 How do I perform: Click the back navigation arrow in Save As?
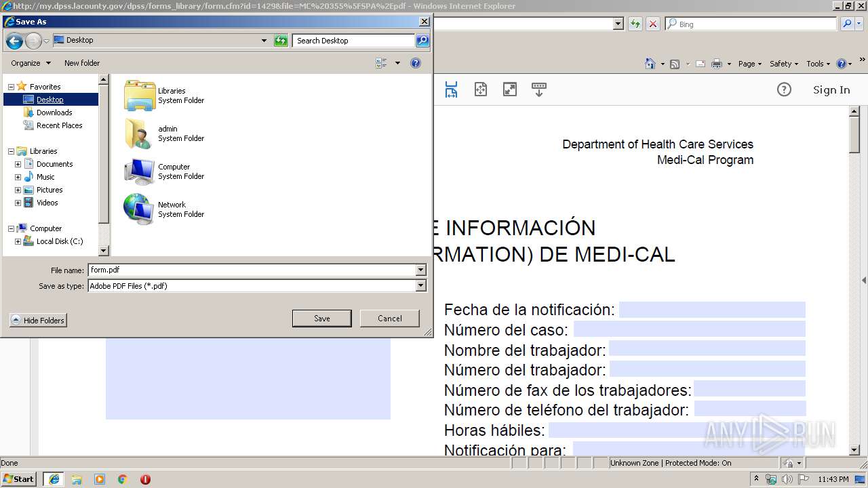(x=14, y=41)
